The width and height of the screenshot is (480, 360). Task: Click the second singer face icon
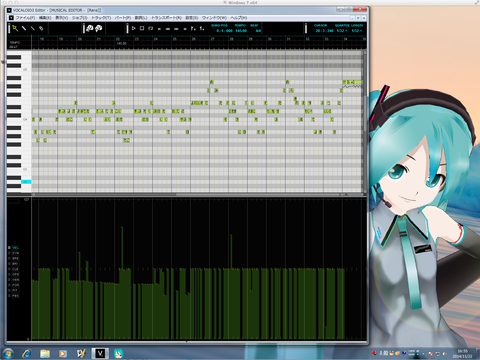[98, 29]
